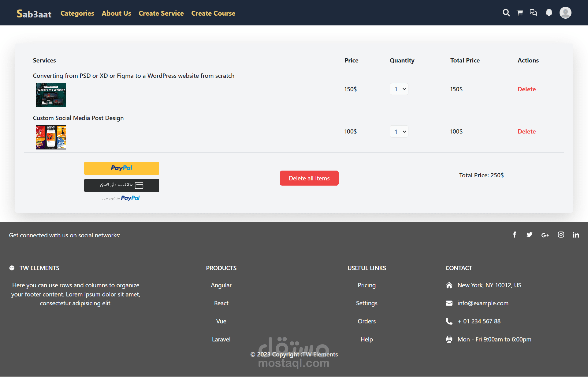This screenshot has width=588, height=377.
Task: Open the Categories menu
Action: [77, 13]
